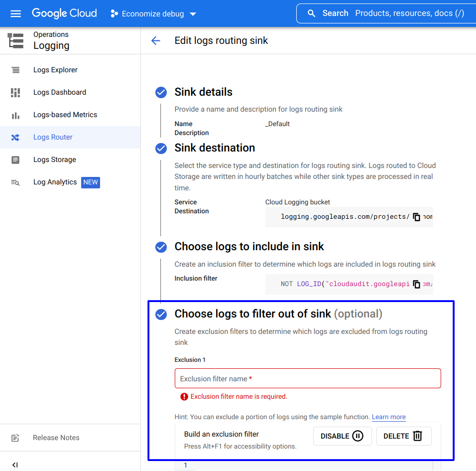Click the Logs Dashboard grid icon

tap(15, 93)
